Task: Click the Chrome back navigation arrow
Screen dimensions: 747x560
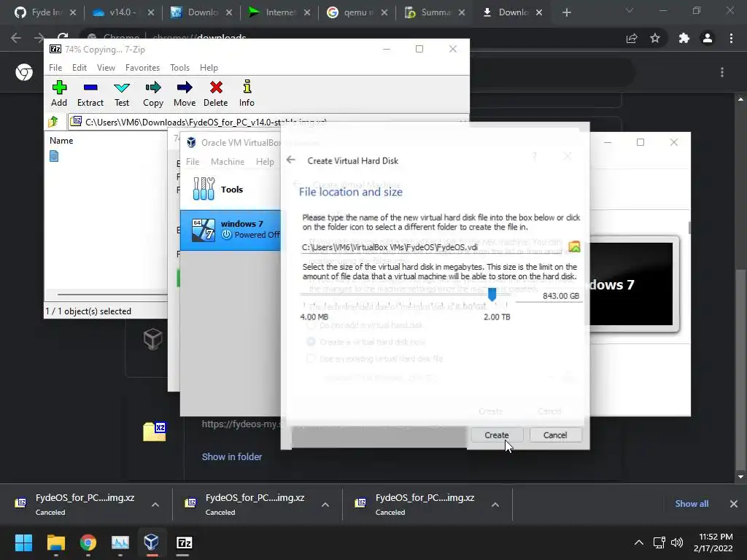Action: coord(16,38)
